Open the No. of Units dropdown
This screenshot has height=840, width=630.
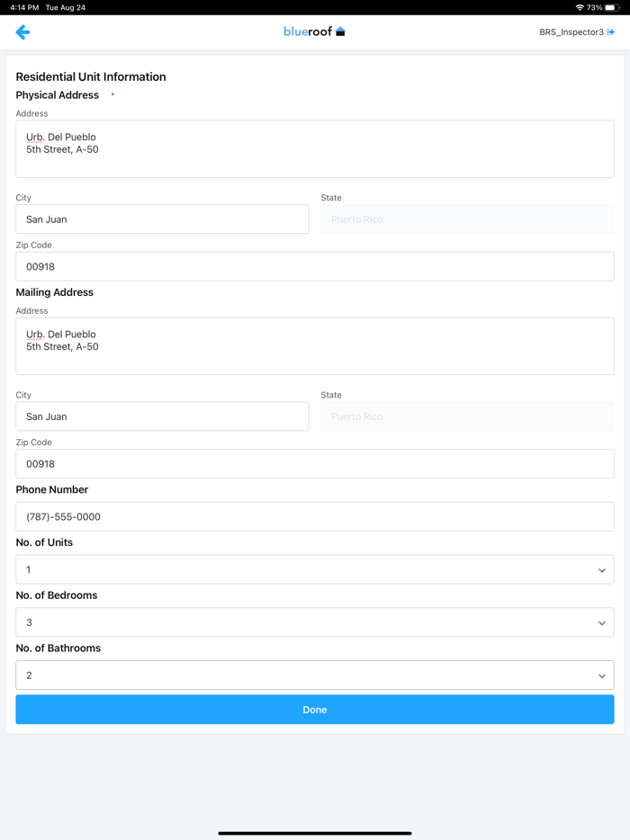(315, 569)
